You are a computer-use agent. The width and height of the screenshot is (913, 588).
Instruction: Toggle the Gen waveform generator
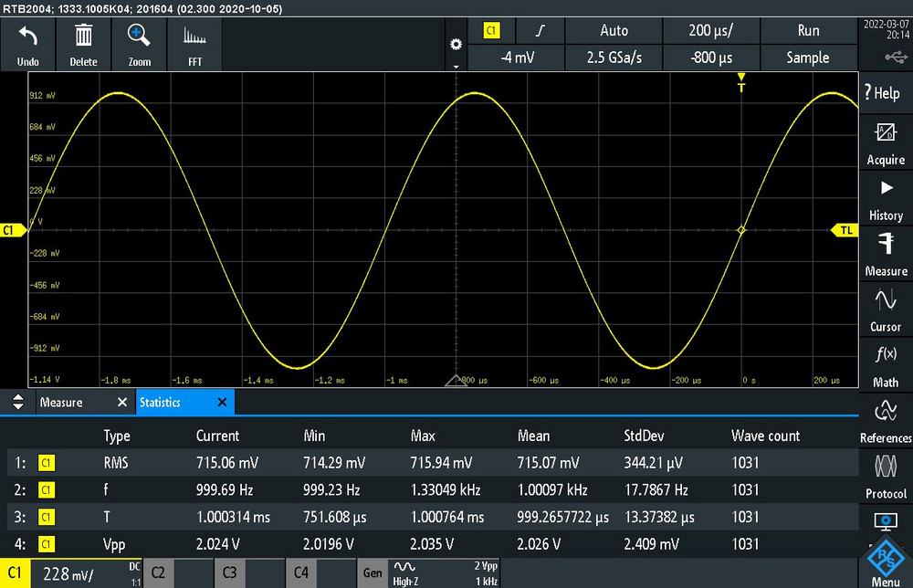[373, 572]
